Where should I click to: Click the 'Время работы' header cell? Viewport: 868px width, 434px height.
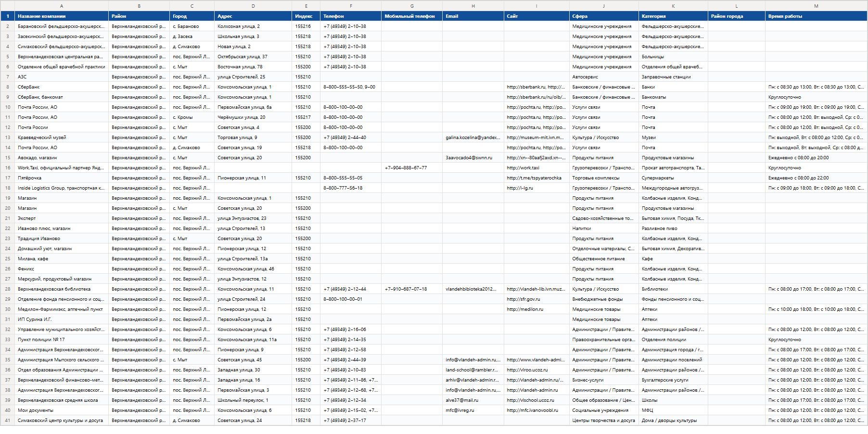pyautogui.click(x=816, y=16)
